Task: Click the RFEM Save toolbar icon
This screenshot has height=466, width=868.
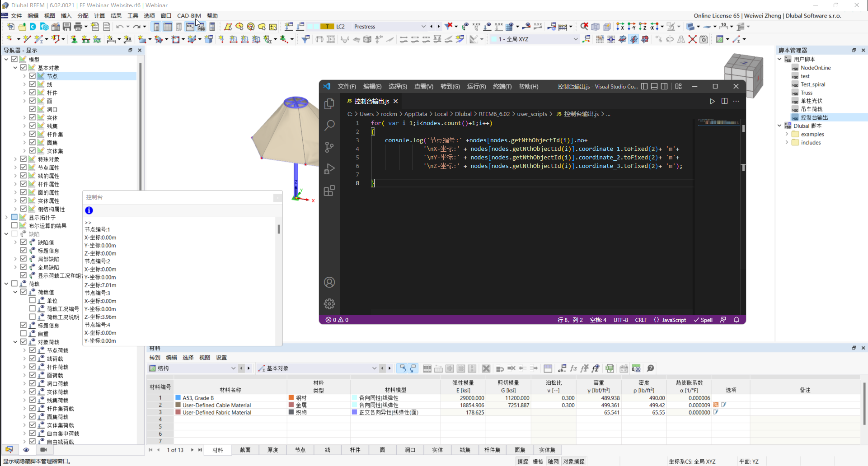Action: click(x=67, y=27)
